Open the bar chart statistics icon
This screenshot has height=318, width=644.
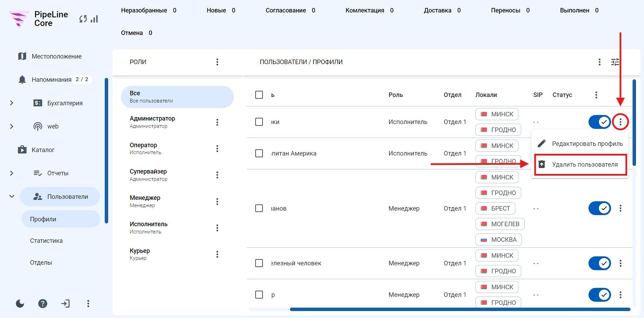pos(94,19)
